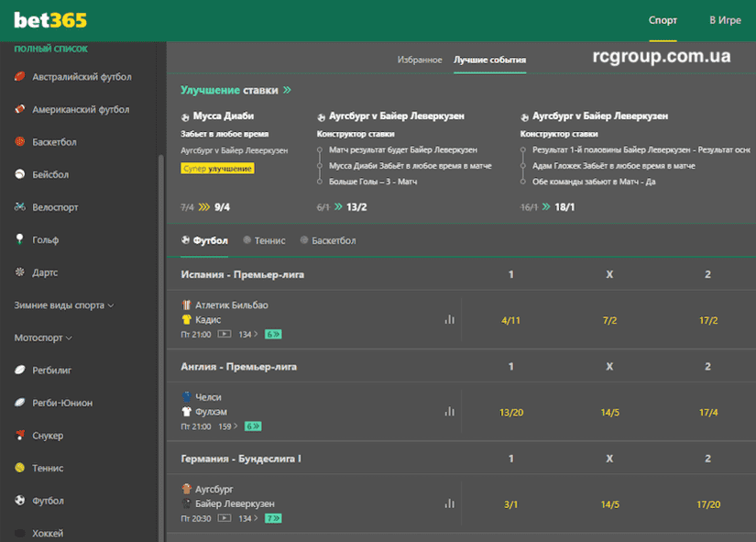The image size is (756, 542).
Task: Open stats chart icon for Аугсбург match
Action: click(449, 503)
